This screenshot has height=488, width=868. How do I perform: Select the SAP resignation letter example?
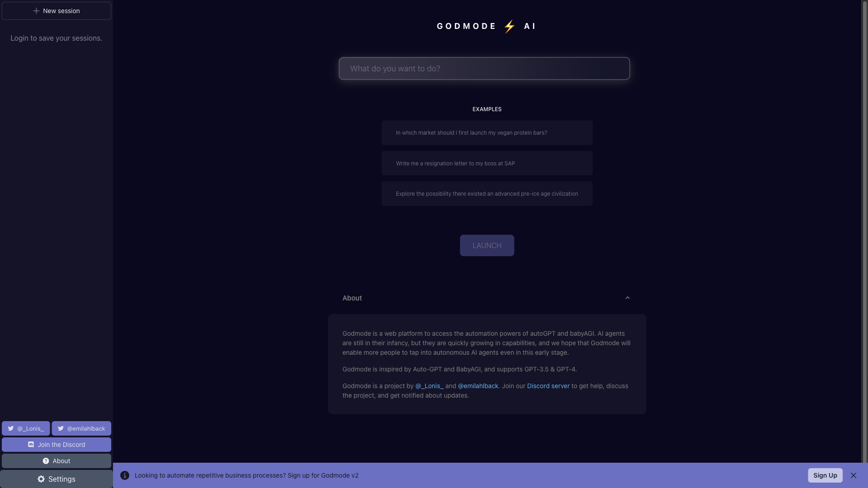(x=486, y=163)
